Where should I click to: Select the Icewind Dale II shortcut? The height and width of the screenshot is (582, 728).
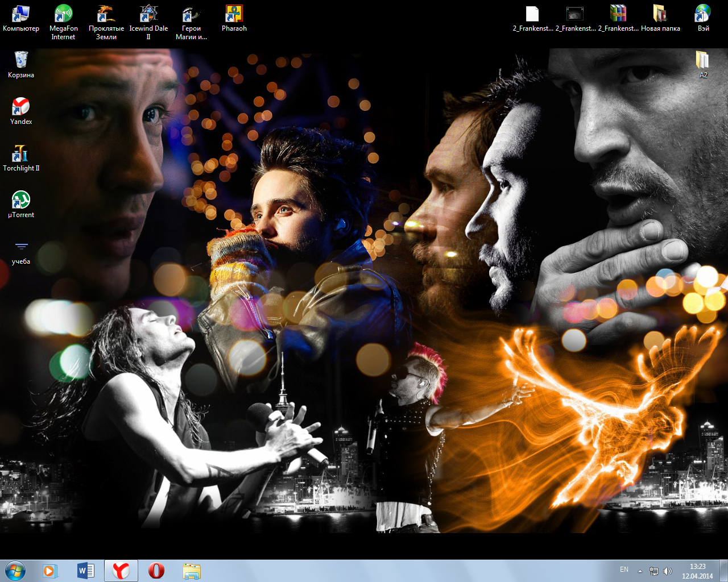click(x=148, y=23)
